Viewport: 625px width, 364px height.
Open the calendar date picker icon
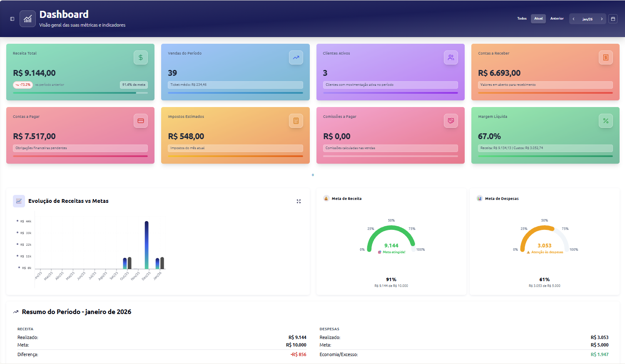[x=613, y=19]
